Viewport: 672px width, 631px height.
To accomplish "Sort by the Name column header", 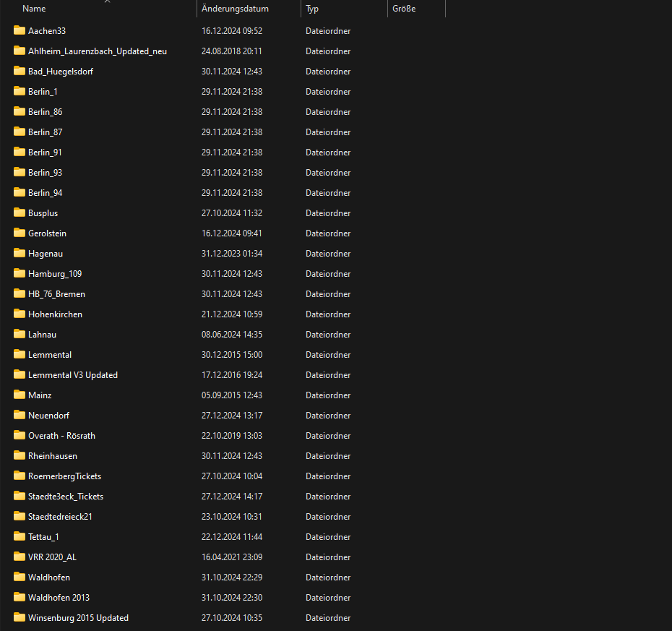I will [x=34, y=9].
